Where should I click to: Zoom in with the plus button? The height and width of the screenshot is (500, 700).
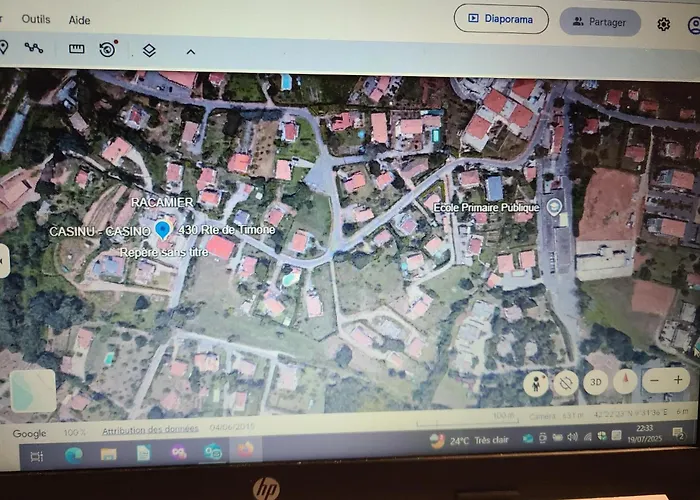678,380
